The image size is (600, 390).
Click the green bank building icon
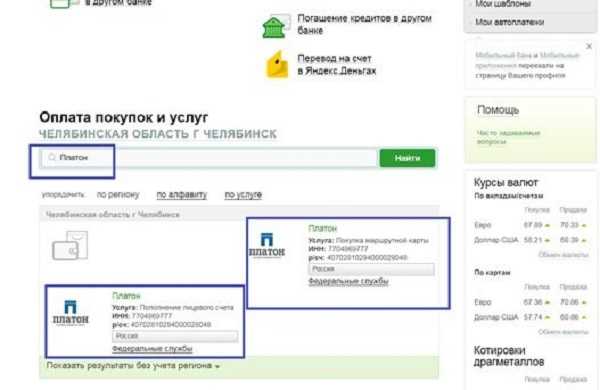coord(274,27)
